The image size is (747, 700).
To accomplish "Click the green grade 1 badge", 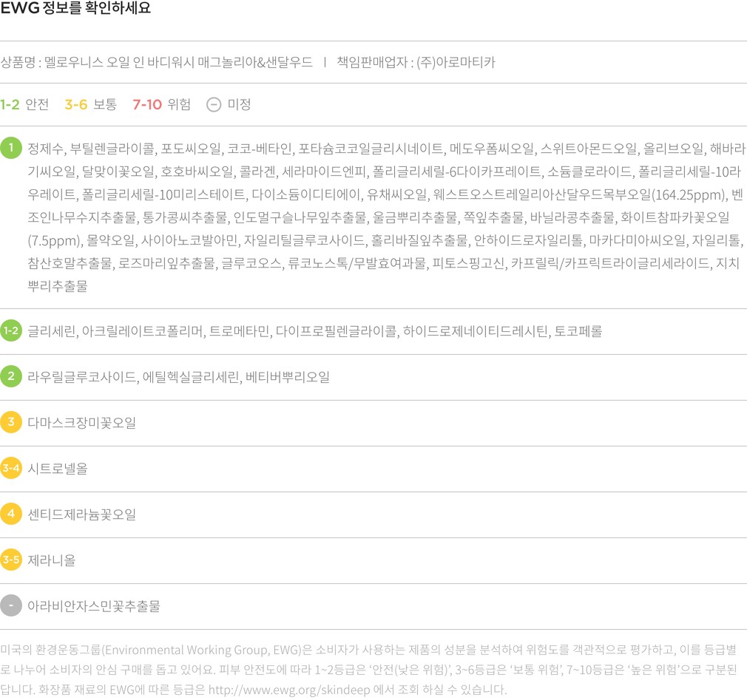I will coord(11,148).
